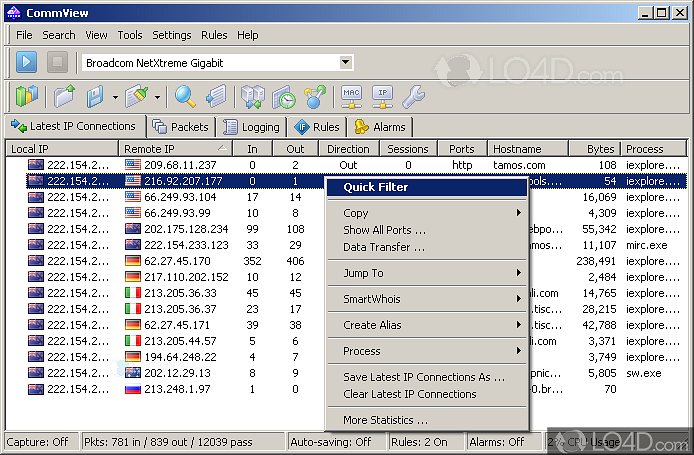694x455 pixels.
Task: Sort by the Direction column header
Action: point(349,149)
